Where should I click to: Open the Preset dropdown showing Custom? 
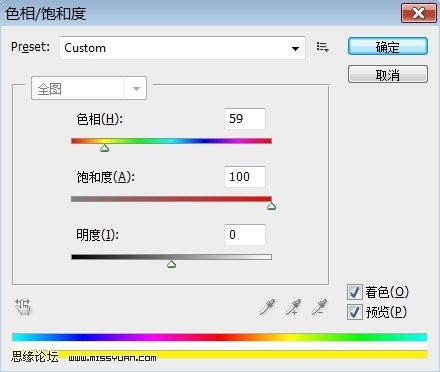[x=182, y=48]
